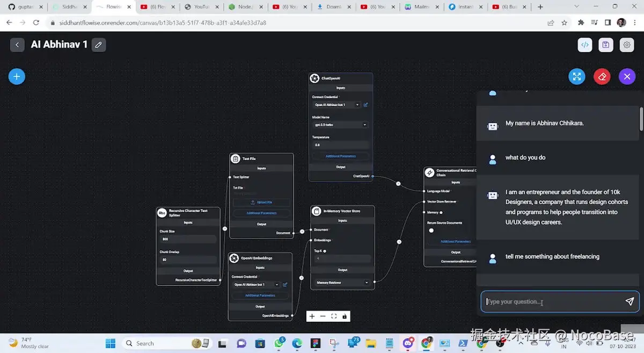Image resolution: width=644 pixels, height=353 pixels.
Task: Click the OpenAI Embeddings node logo
Action: [x=234, y=258]
